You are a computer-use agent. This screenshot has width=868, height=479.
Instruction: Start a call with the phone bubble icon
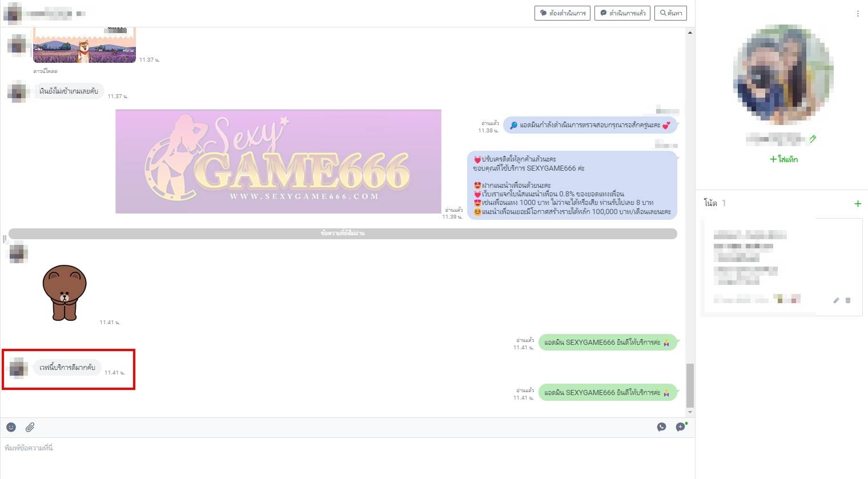click(661, 427)
